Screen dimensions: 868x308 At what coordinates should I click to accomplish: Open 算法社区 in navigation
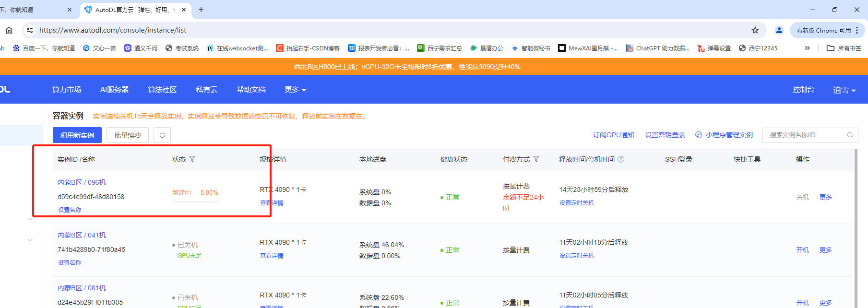click(162, 90)
